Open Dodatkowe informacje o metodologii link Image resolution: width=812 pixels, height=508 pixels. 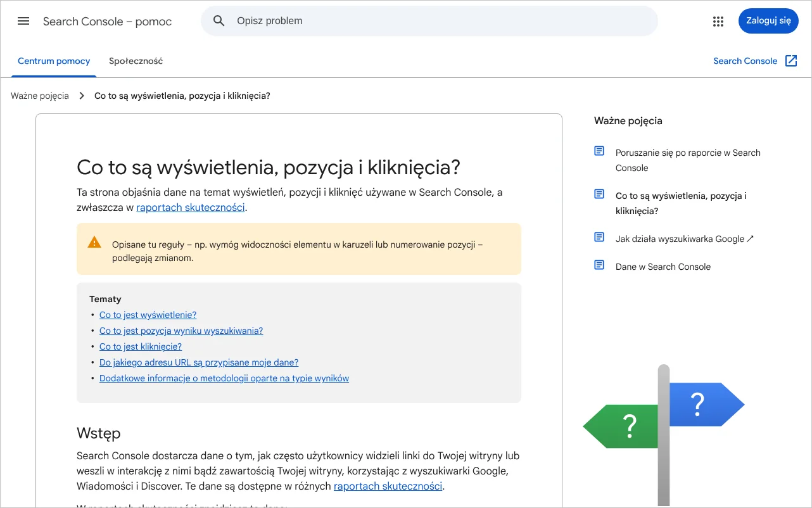224,378
